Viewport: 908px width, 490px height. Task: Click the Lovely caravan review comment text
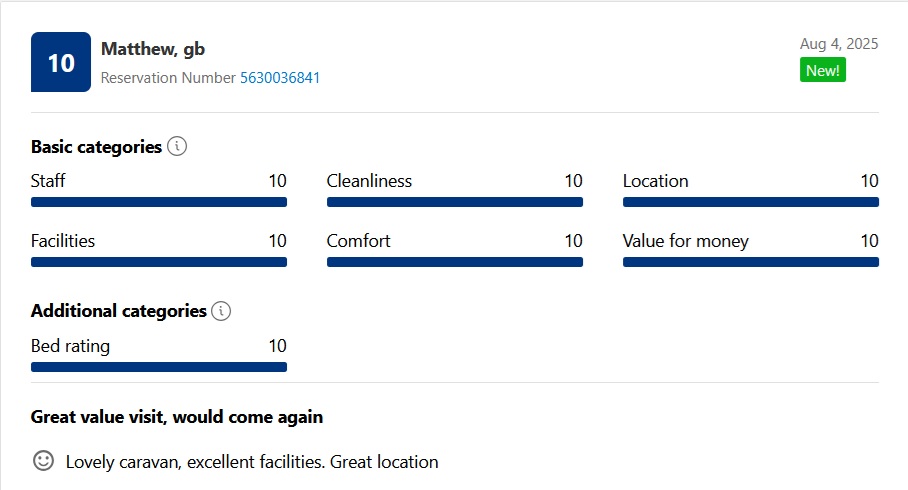tap(252, 462)
